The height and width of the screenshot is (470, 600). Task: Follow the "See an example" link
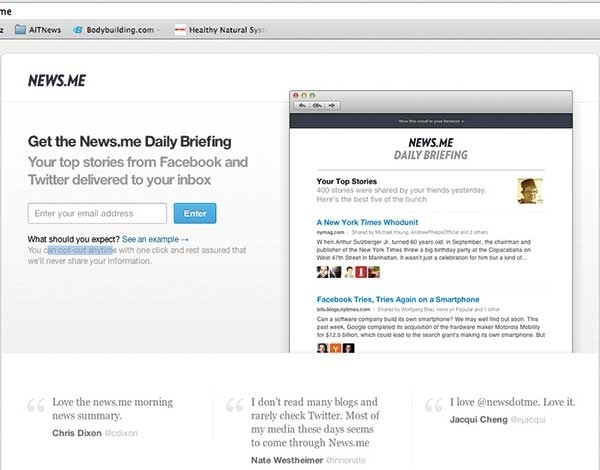pos(155,240)
